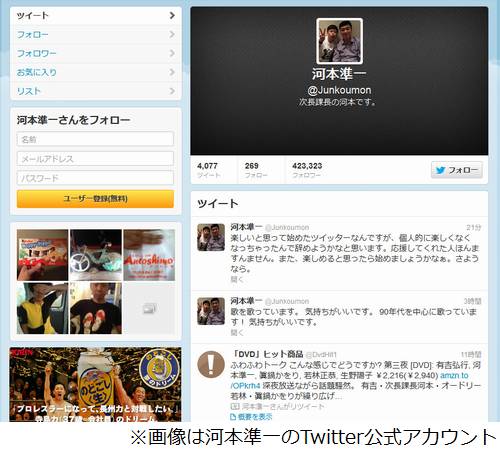Screen dimensions: 500x451
Task: Open the Autoshimo bag media thumbnail
Action: pyautogui.click(x=149, y=255)
